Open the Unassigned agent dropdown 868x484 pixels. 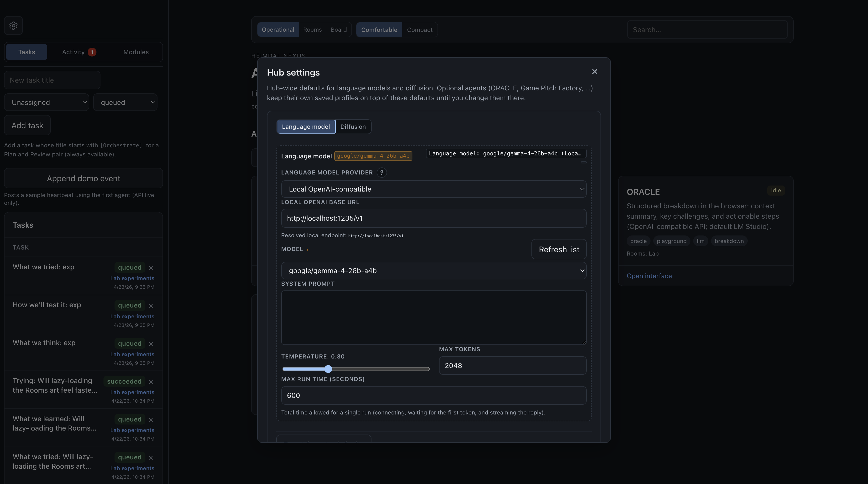coord(46,102)
